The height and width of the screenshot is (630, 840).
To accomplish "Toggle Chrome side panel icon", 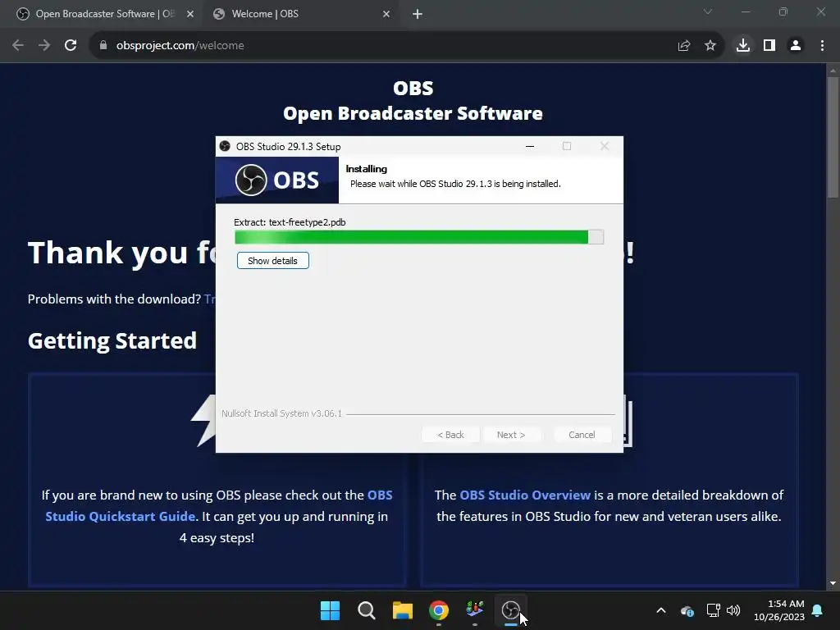I will (x=769, y=46).
